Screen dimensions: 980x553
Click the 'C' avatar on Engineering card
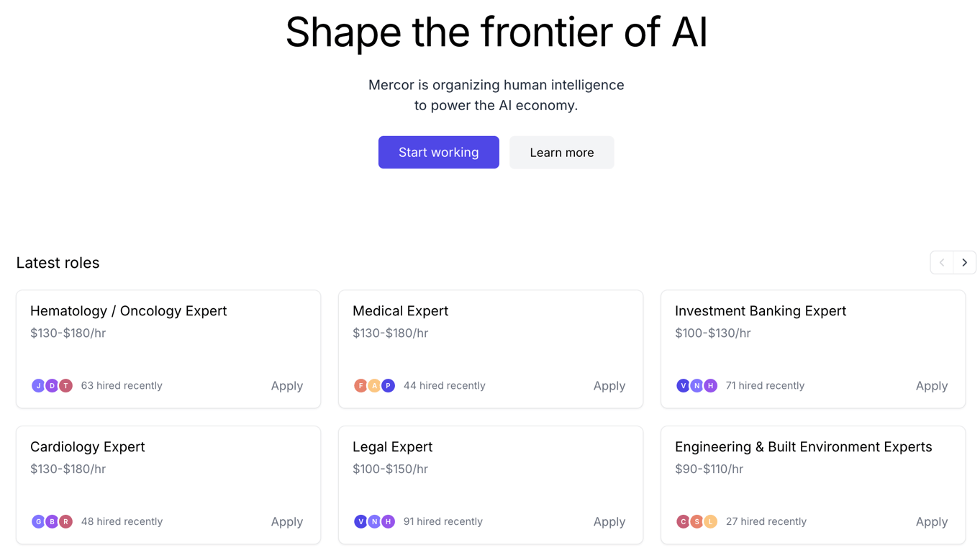[x=683, y=521]
